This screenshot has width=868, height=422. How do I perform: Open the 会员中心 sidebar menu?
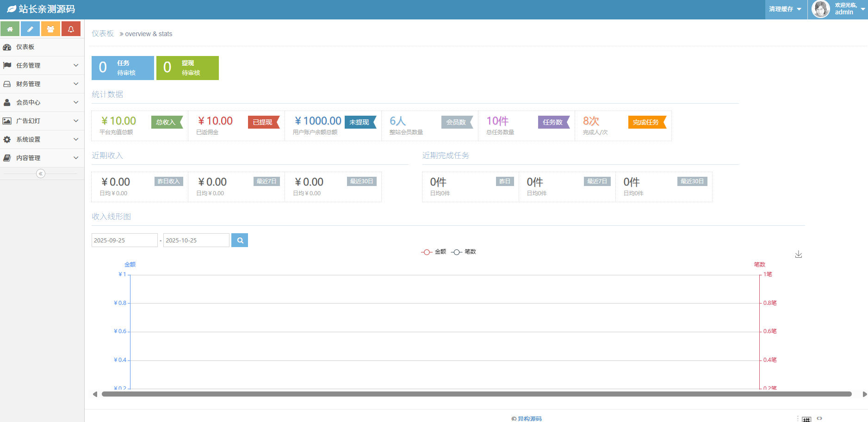click(x=42, y=102)
